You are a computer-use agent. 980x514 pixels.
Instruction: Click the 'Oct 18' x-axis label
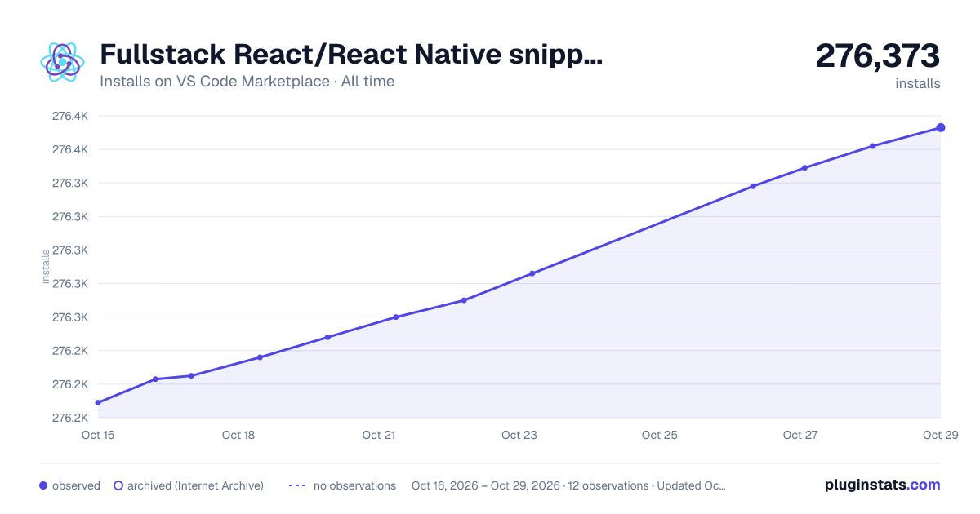click(x=238, y=435)
